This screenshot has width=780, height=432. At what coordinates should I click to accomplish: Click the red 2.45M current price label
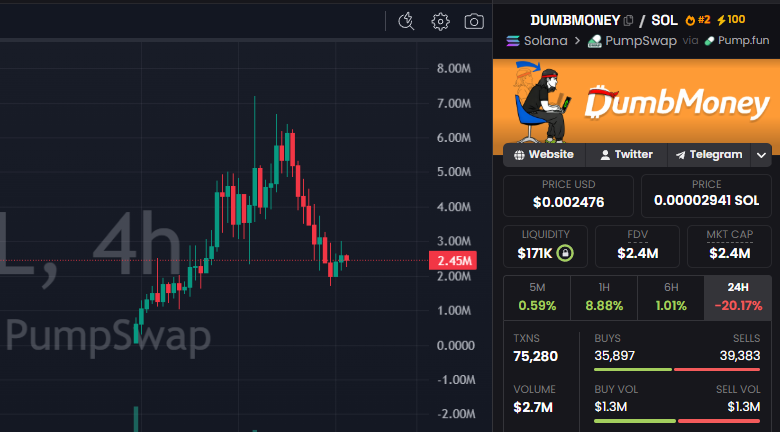453,261
